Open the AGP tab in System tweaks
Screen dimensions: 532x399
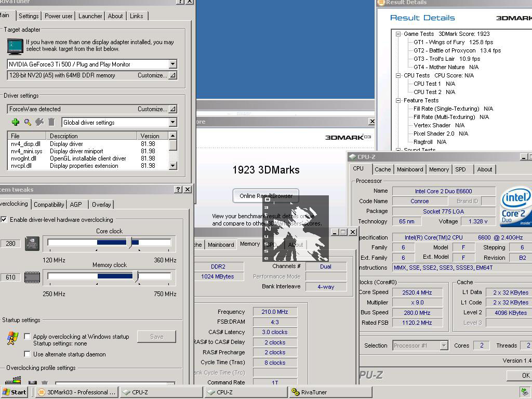pyautogui.click(x=76, y=205)
